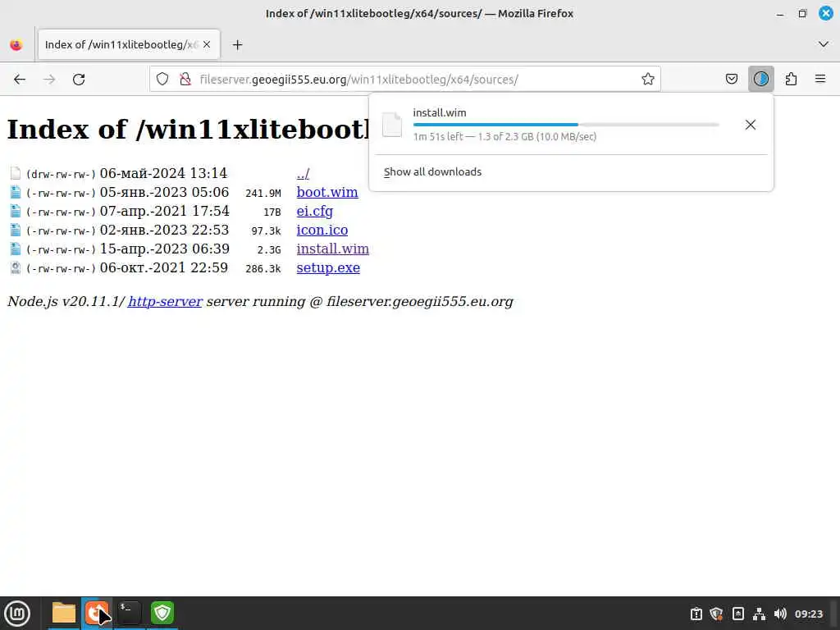Click the 241.9M size text
This screenshot has width=840, height=630.
click(x=262, y=194)
